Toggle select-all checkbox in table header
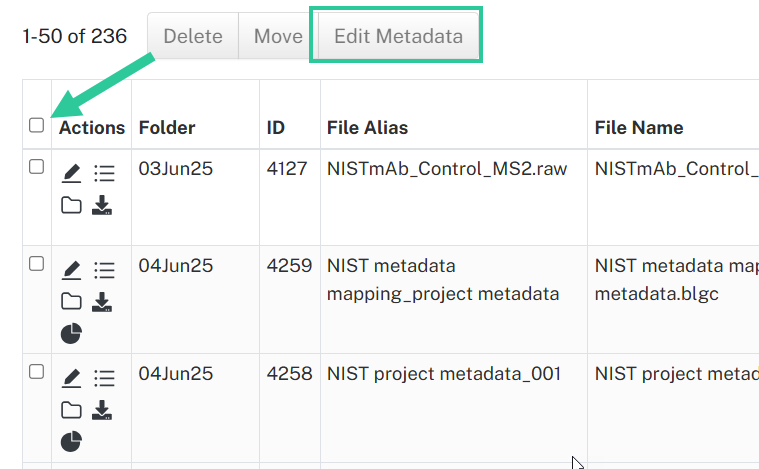This screenshot has width=759, height=469. coord(36,125)
